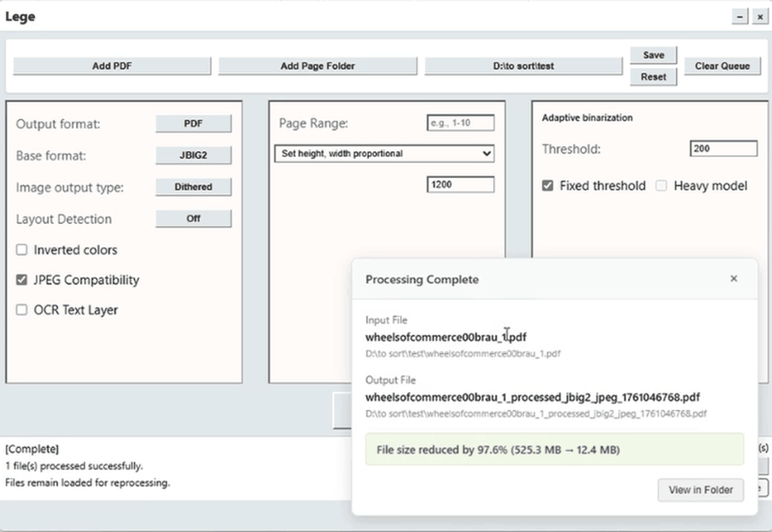This screenshot has height=532, width=772.
Task: Disable JPEG Compatibility checkbox
Action: (x=22, y=280)
